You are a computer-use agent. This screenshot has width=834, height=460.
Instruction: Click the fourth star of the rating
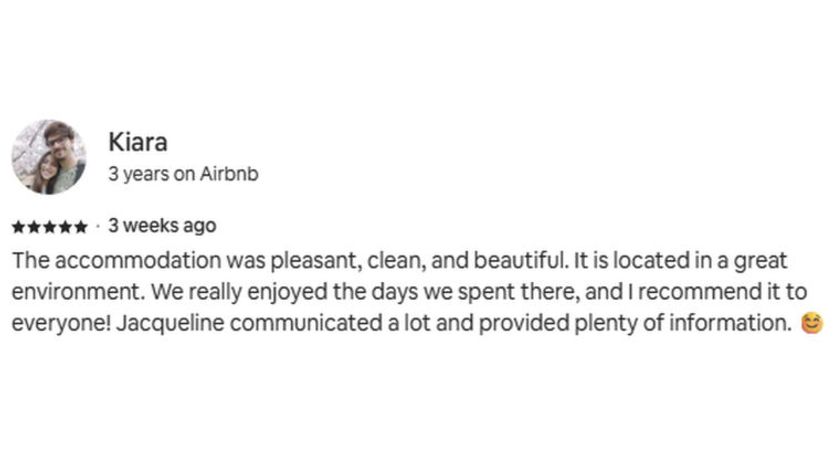[x=65, y=227]
